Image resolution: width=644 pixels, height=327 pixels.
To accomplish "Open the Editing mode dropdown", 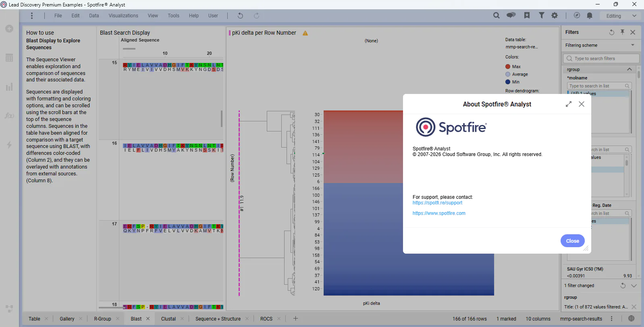I will pyautogui.click(x=621, y=16).
